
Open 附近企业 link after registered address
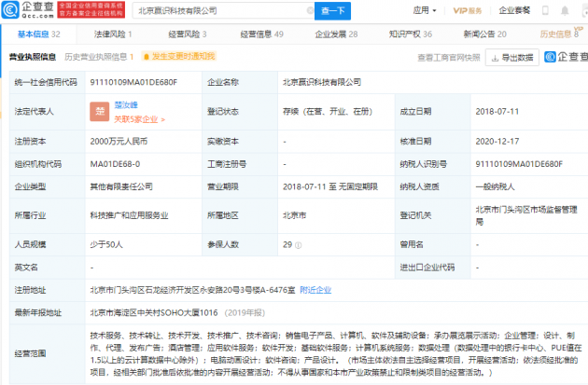315,290
